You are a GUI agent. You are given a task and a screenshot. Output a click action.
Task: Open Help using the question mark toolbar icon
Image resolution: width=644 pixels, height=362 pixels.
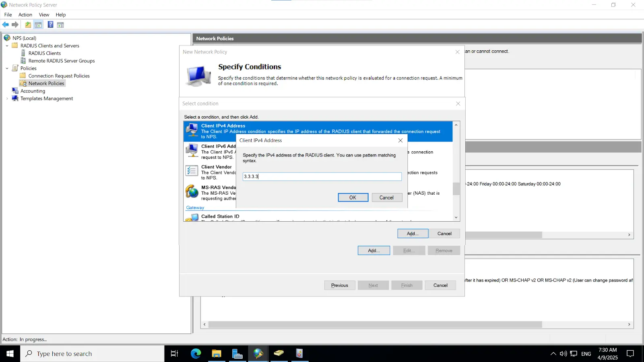click(x=50, y=25)
